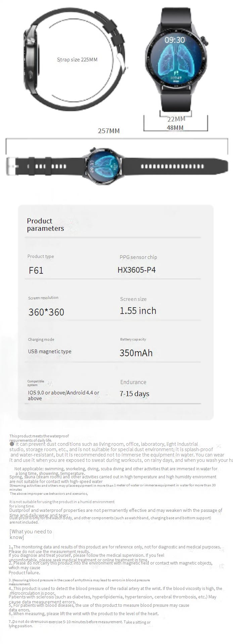Screen dimensions: 233x644
Task: Click the 360*360 screen resolution value
Action: 46,312
